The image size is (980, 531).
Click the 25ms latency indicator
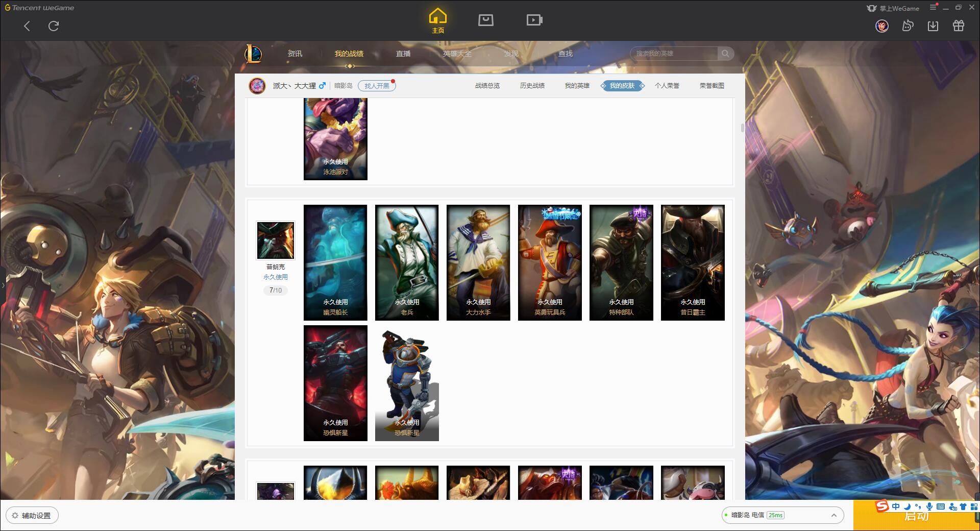(x=775, y=515)
